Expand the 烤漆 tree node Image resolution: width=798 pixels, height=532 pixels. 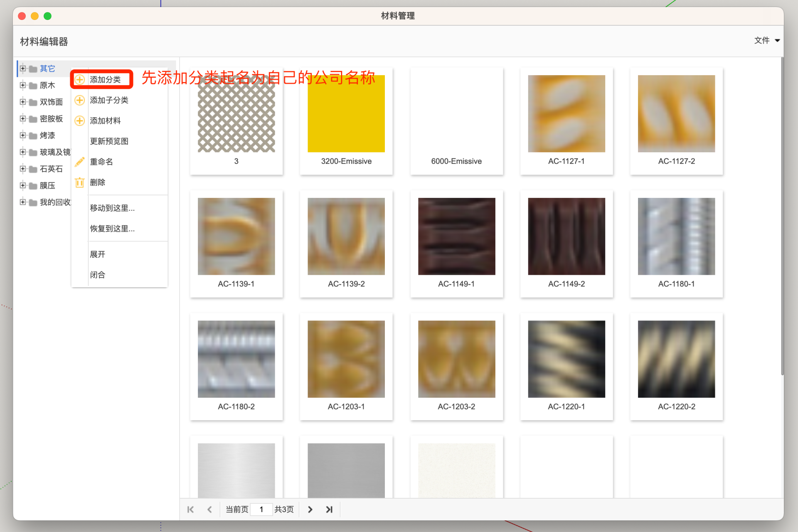pyautogui.click(x=23, y=135)
